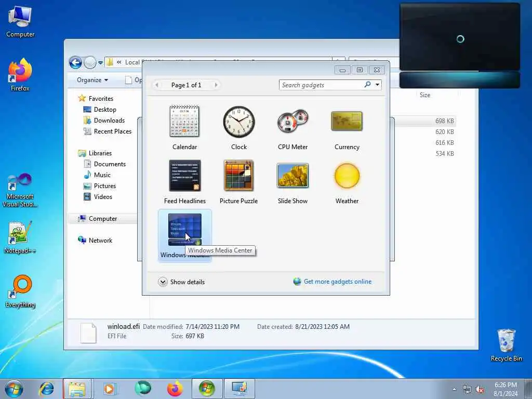Open Explorer recent pages dropdown arrow
Screen dimensions: 532x399
click(100, 63)
